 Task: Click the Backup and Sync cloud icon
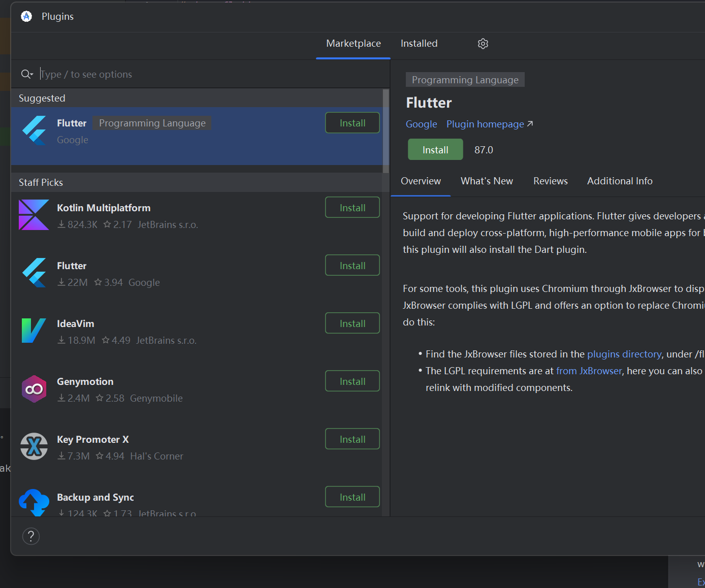tap(34, 502)
